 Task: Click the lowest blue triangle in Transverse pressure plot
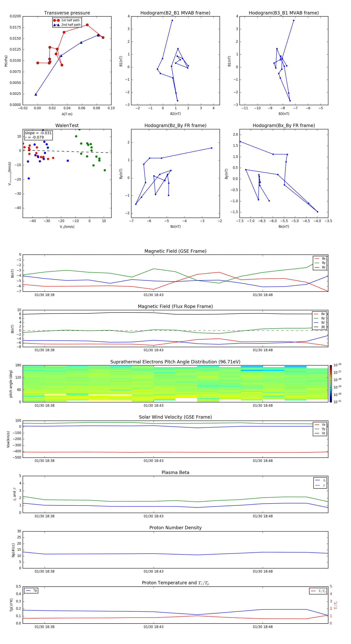point(36,94)
